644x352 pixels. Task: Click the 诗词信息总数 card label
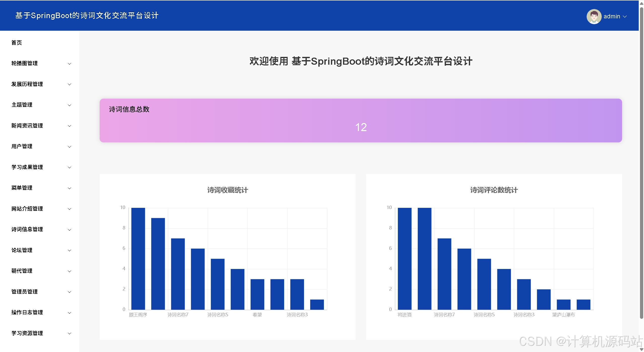pos(129,109)
